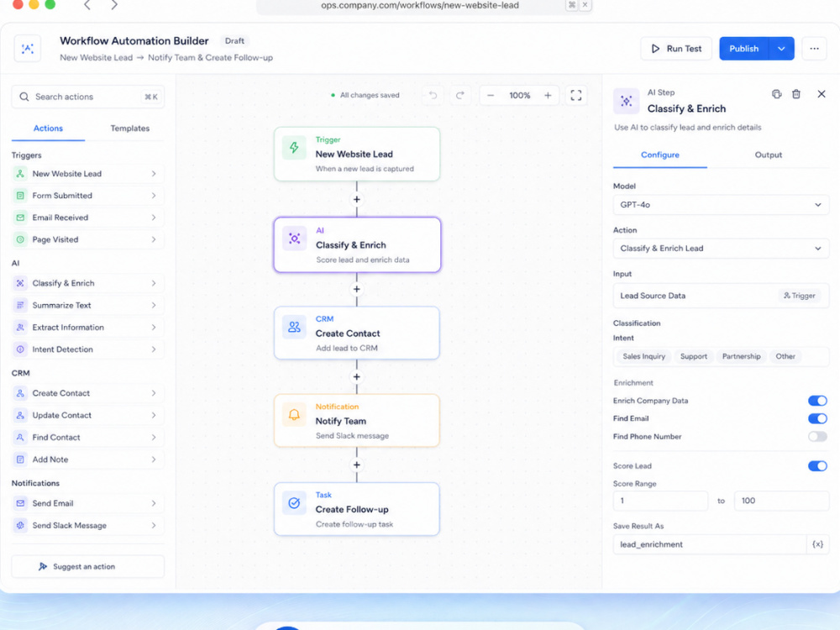This screenshot has width=840, height=630.
Task: Click the checkmark Task node icon
Action: pyautogui.click(x=294, y=503)
